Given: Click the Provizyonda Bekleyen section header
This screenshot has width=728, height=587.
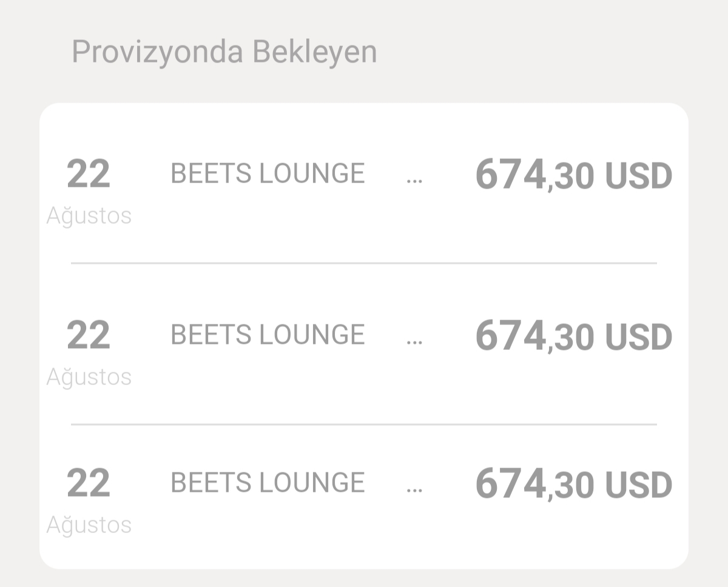Looking at the screenshot, I should tap(224, 52).
